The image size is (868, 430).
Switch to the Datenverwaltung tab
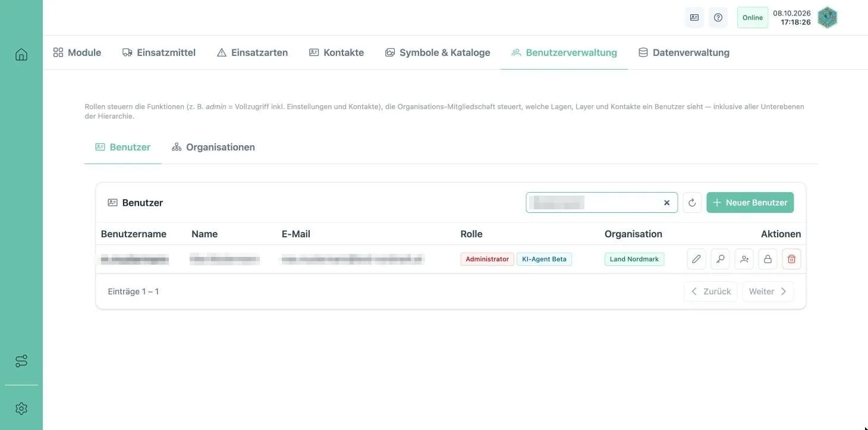point(684,52)
